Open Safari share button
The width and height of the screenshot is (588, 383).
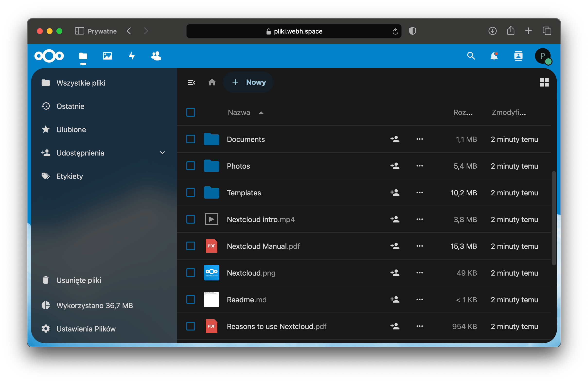coord(511,31)
